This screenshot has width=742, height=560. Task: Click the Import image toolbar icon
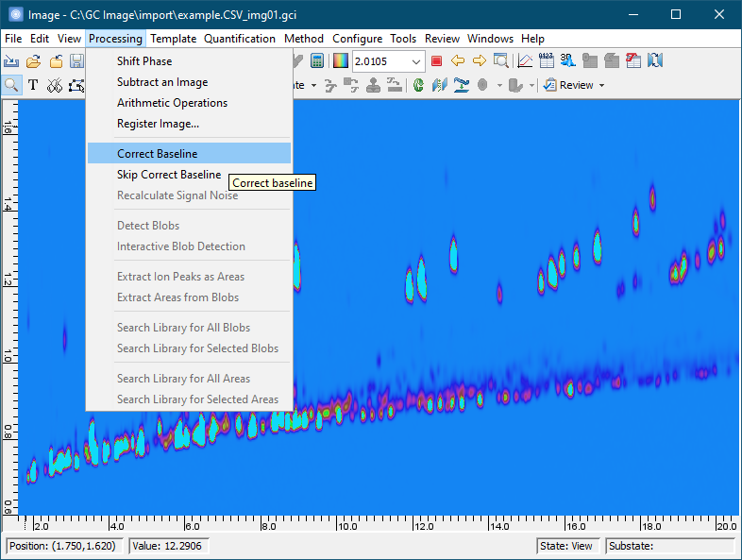click(12, 61)
